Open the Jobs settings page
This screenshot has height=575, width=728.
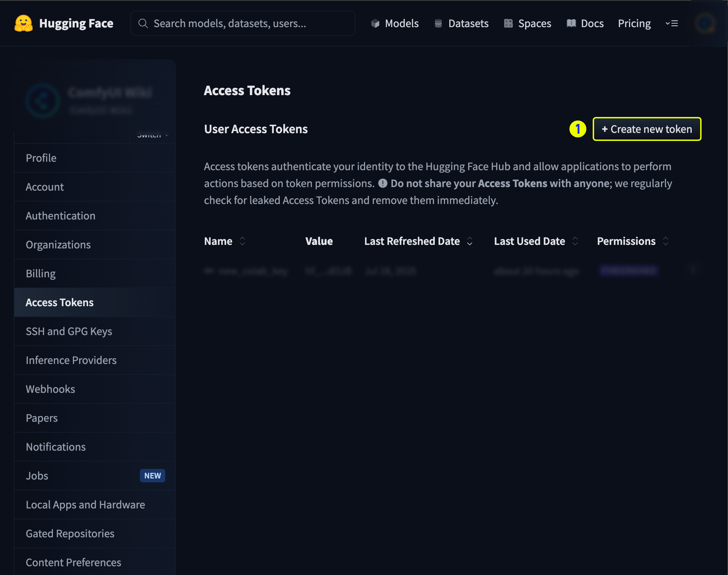37,476
